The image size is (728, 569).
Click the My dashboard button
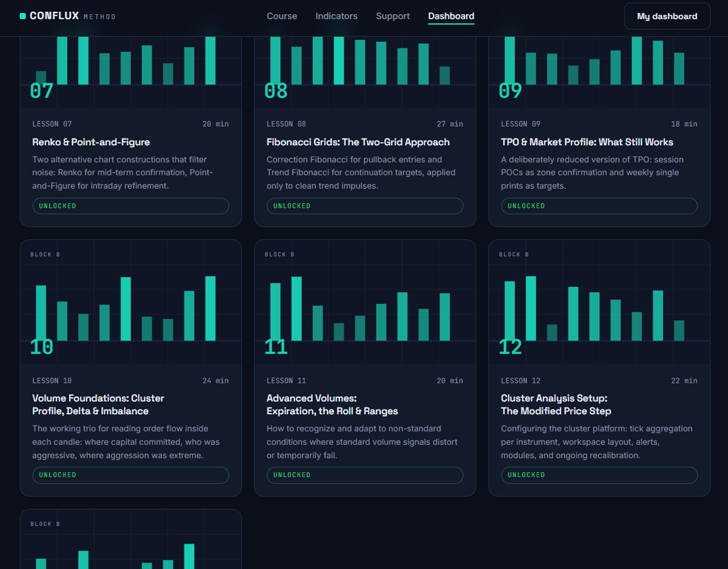pos(667,16)
